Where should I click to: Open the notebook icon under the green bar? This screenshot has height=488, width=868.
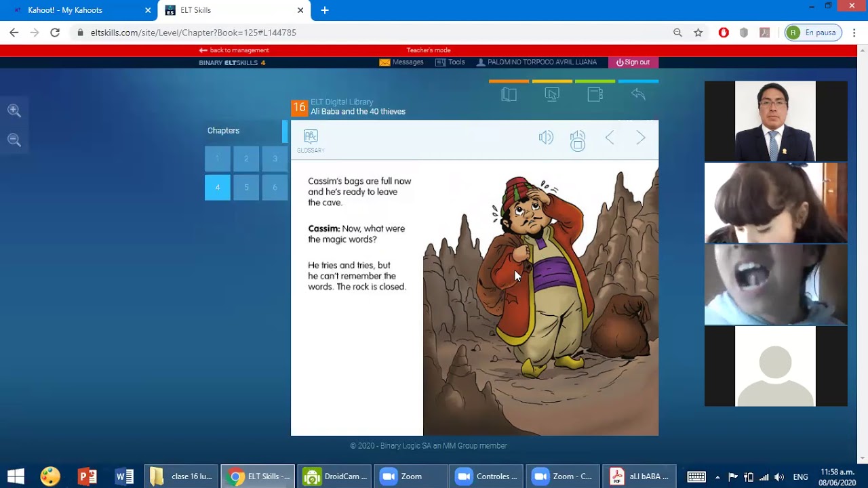click(x=595, y=94)
